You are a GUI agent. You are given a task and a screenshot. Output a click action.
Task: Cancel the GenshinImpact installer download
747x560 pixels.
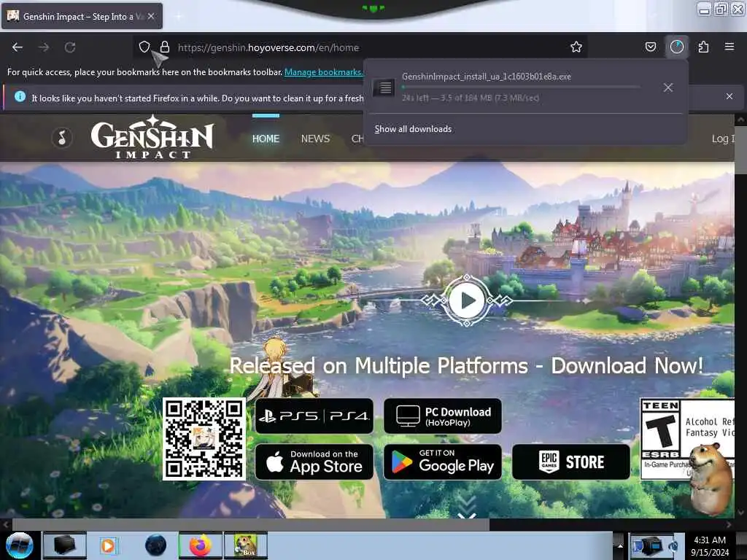click(668, 87)
